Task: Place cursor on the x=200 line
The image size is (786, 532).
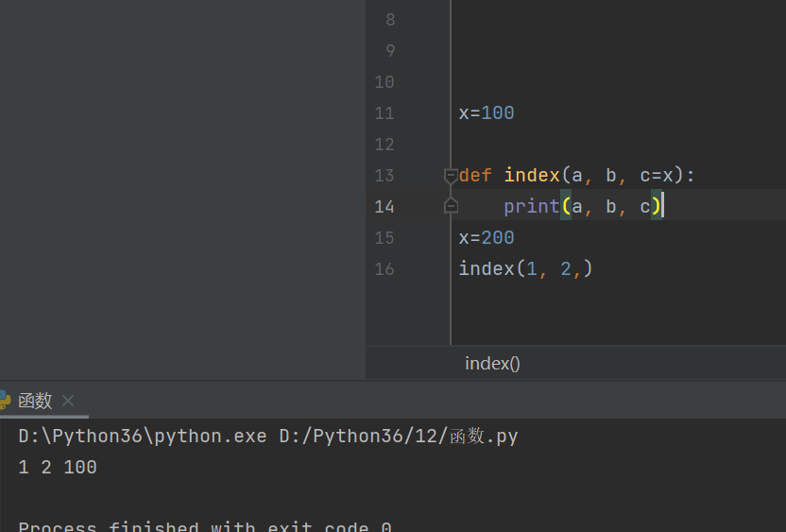Action: (487, 238)
